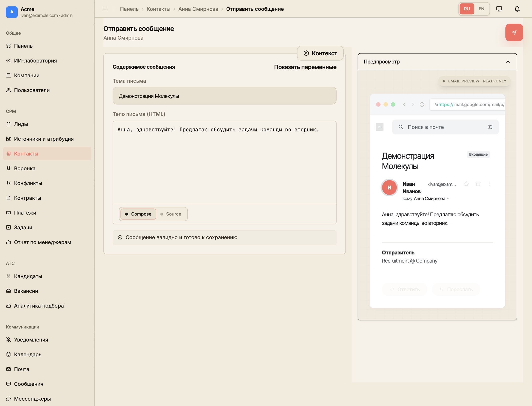Viewport: 532px width, 406px height.
Task: Open Мессенджеры in sidebar
Action: click(x=47, y=399)
